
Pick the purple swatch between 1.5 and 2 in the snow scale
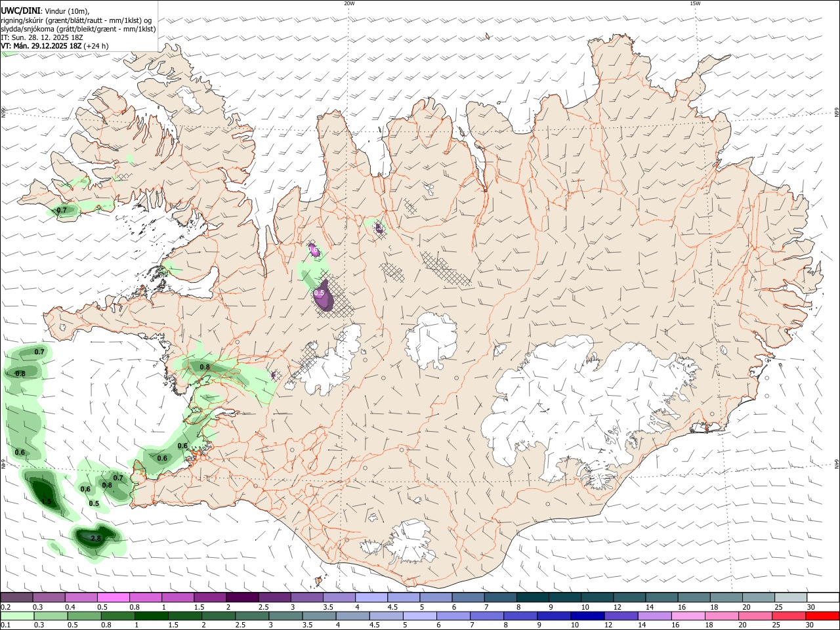tap(210, 597)
